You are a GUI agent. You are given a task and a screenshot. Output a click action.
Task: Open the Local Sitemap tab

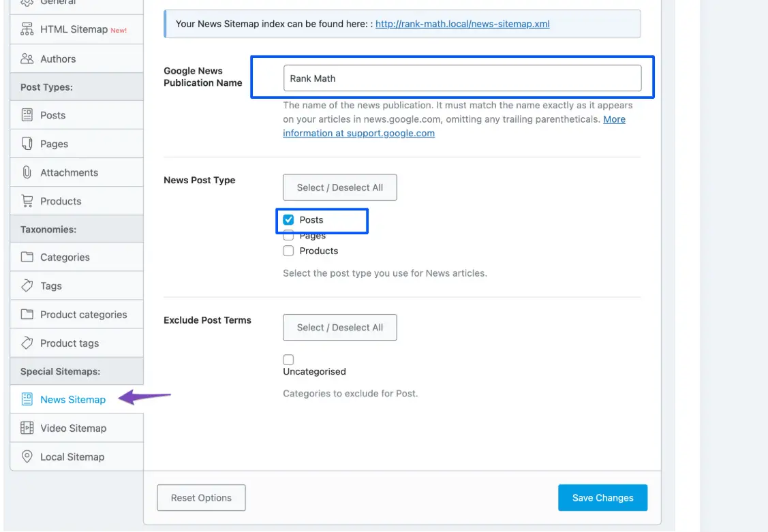tap(77, 456)
